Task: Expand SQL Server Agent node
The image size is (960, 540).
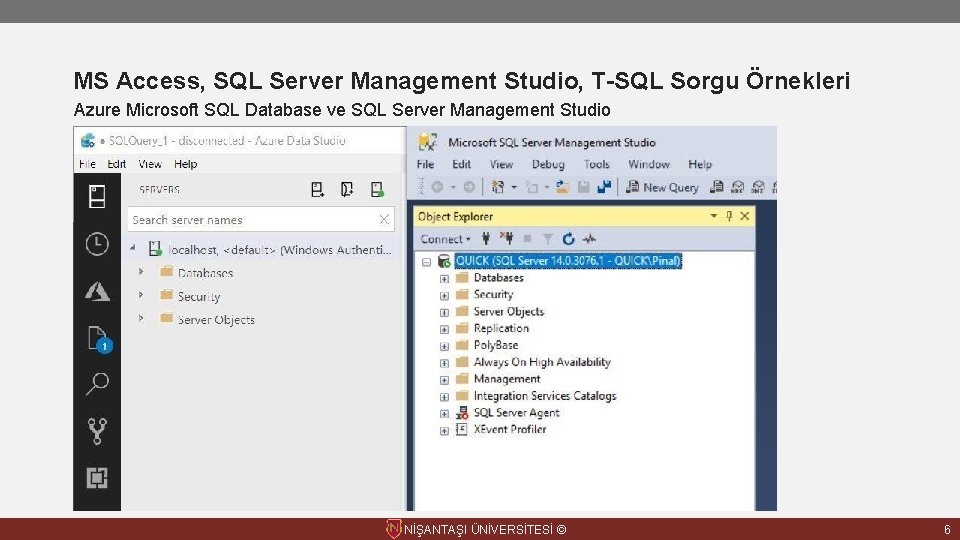Action: pyautogui.click(x=444, y=414)
